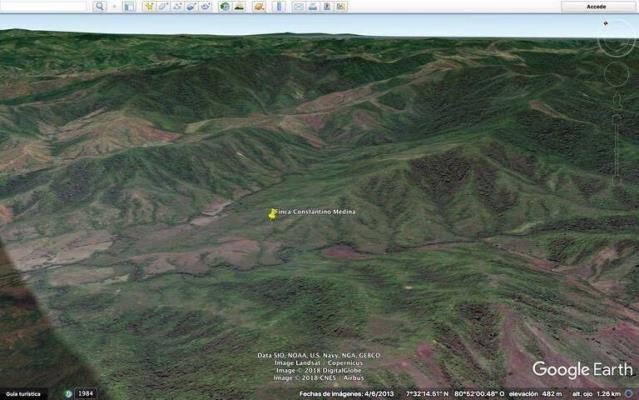Toggle the historical imagery clock icon
The height and width of the screenshot is (400, 639).
coord(225,6)
